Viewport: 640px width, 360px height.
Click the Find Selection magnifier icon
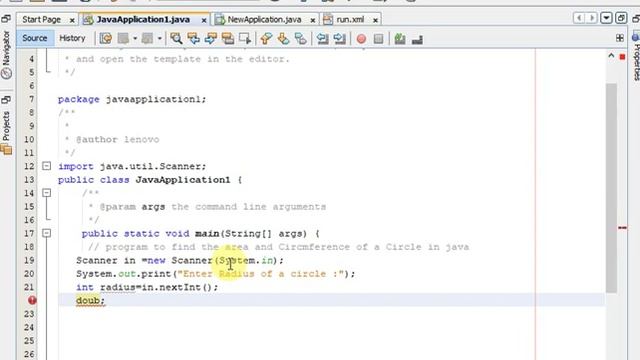[x=176, y=38]
